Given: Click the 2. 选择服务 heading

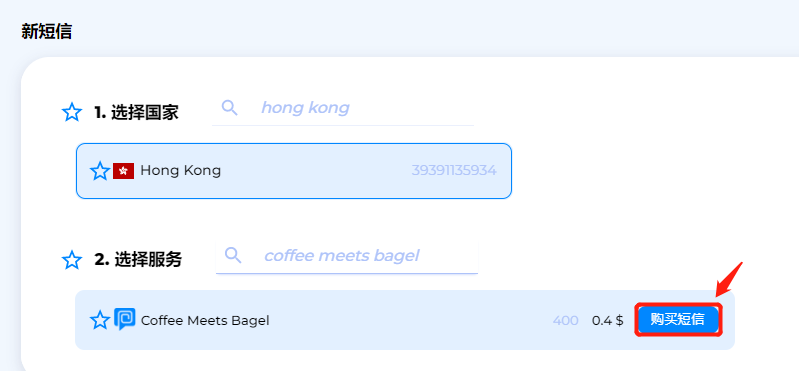Looking at the screenshot, I should click(x=138, y=260).
